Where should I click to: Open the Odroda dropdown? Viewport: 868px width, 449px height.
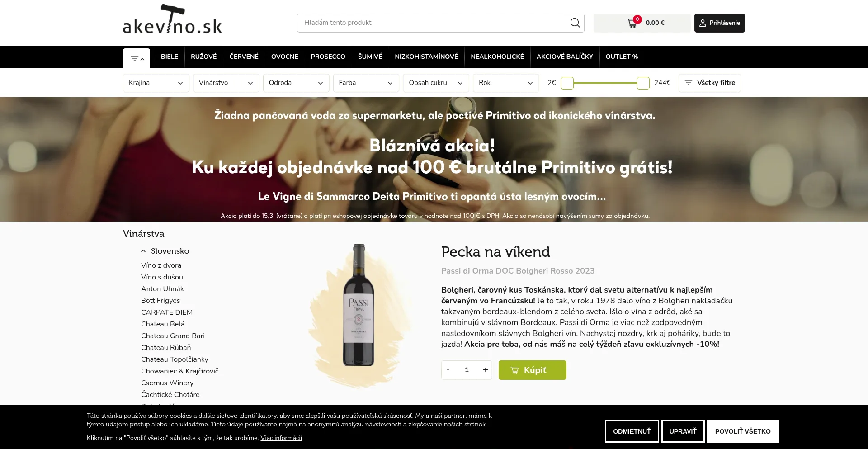coord(296,83)
